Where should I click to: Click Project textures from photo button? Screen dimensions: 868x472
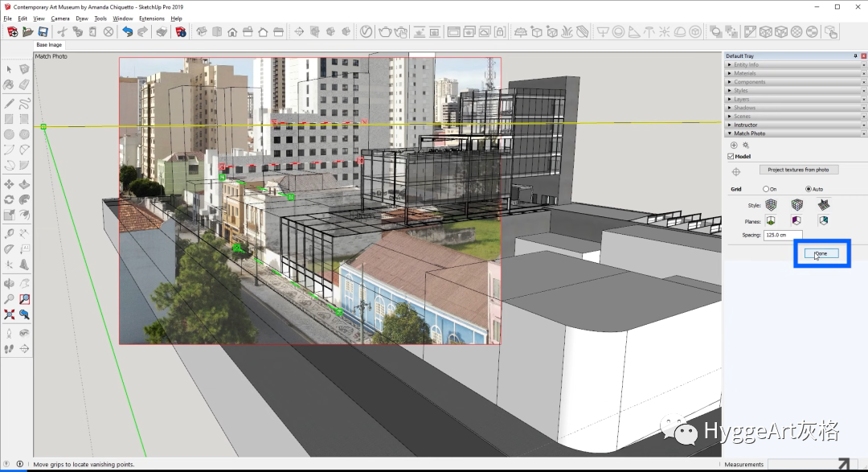pos(798,170)
